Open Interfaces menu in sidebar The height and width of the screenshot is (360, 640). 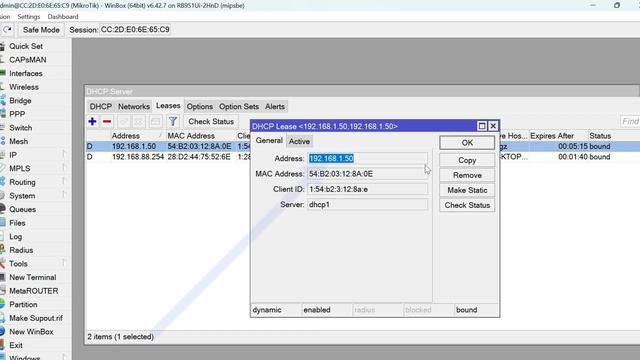click(x=26, y=73)
